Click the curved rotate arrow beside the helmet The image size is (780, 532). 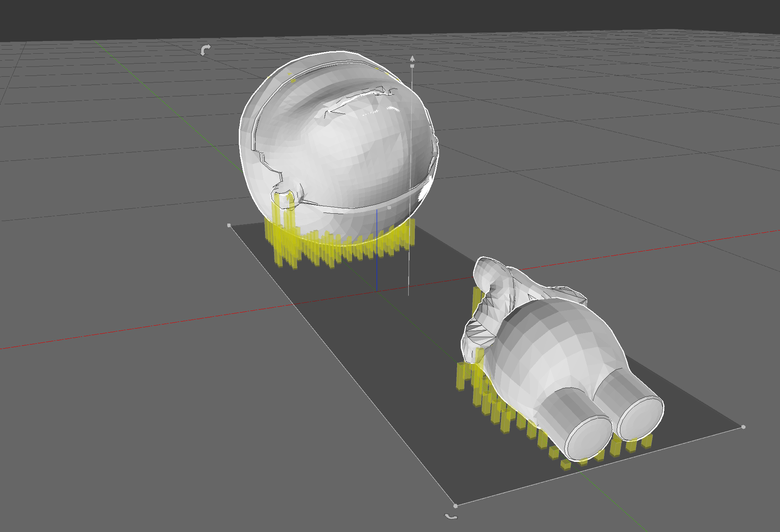tap(205, 50)
